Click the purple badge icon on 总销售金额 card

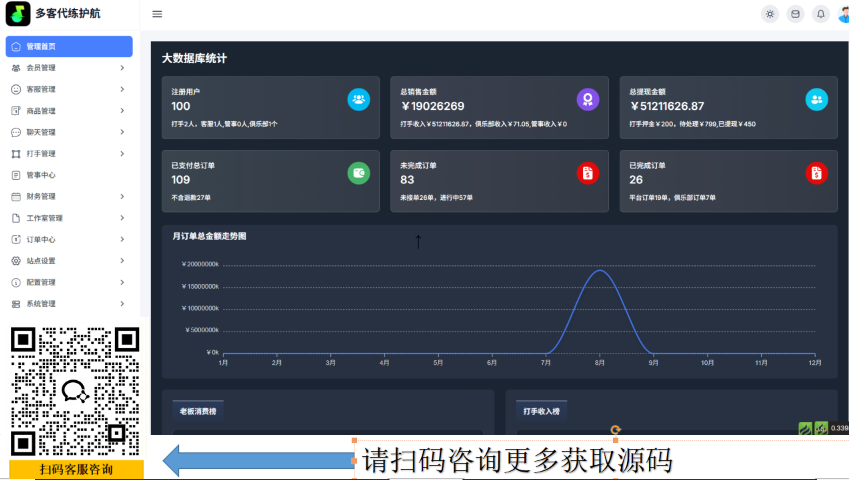[588, 99]
